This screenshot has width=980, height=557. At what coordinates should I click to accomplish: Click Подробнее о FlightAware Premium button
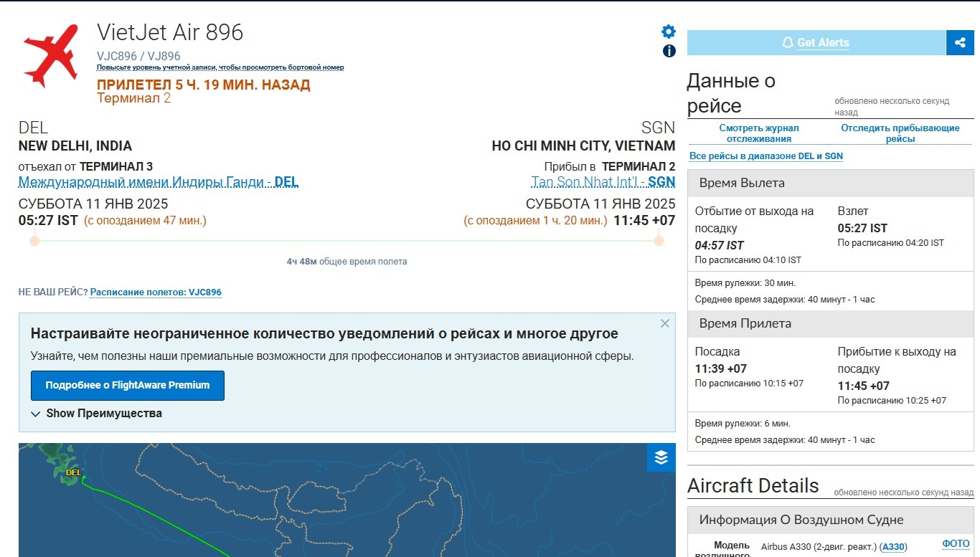[x=128, y=385]
